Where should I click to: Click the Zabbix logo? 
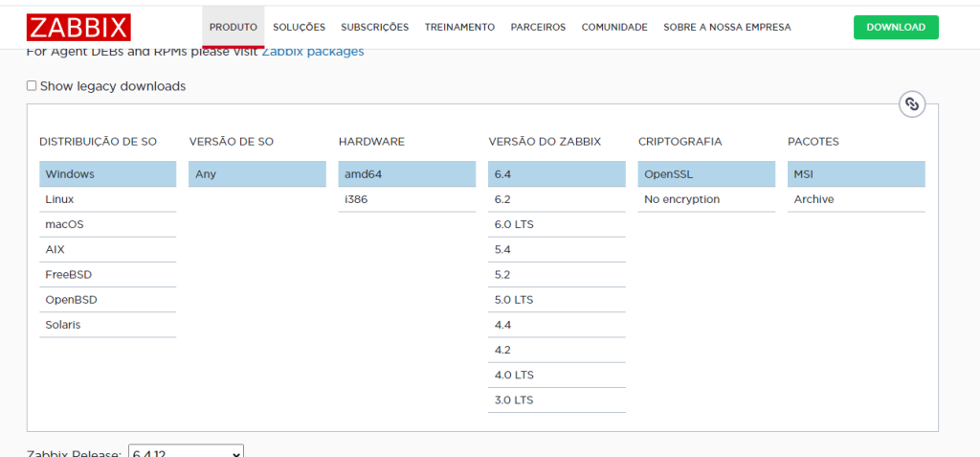coord(79,27)
